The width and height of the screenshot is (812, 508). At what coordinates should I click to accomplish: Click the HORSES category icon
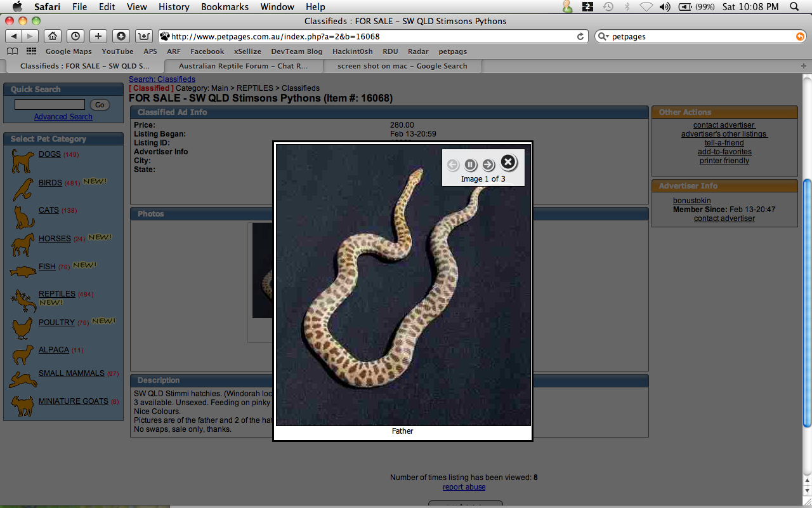[23, 244]
